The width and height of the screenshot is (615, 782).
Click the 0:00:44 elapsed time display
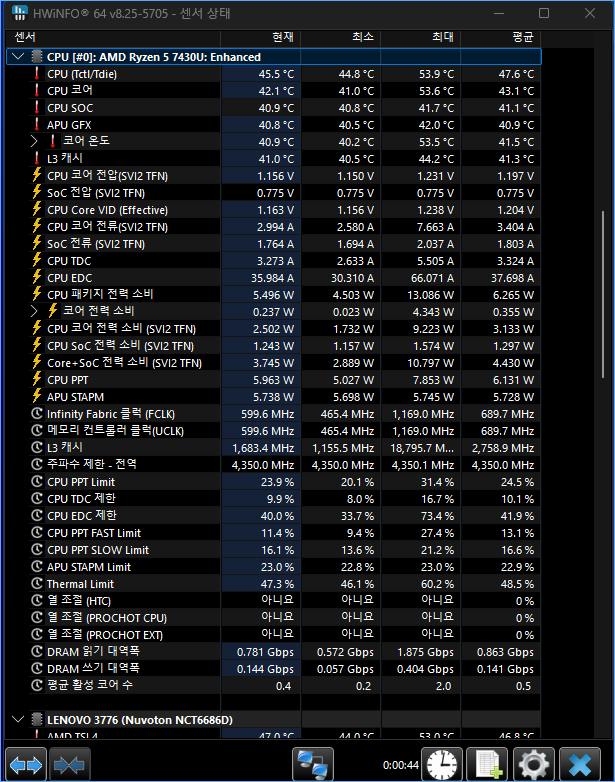click(x=401, y=765)
